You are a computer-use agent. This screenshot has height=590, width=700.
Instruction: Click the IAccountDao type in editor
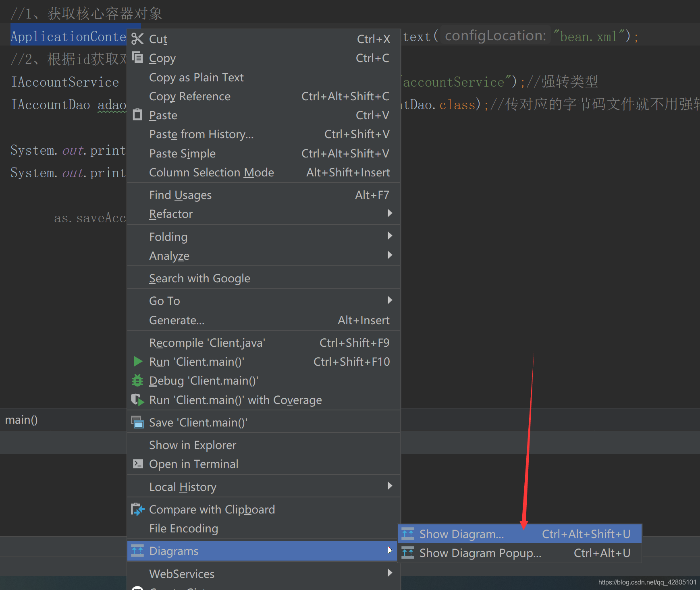coord(50,105)
